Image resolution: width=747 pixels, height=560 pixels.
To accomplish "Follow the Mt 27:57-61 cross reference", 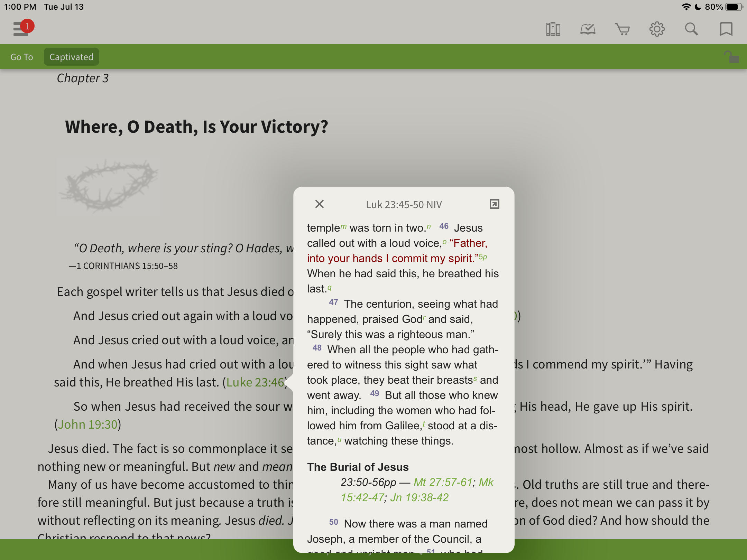I will 443,482.
